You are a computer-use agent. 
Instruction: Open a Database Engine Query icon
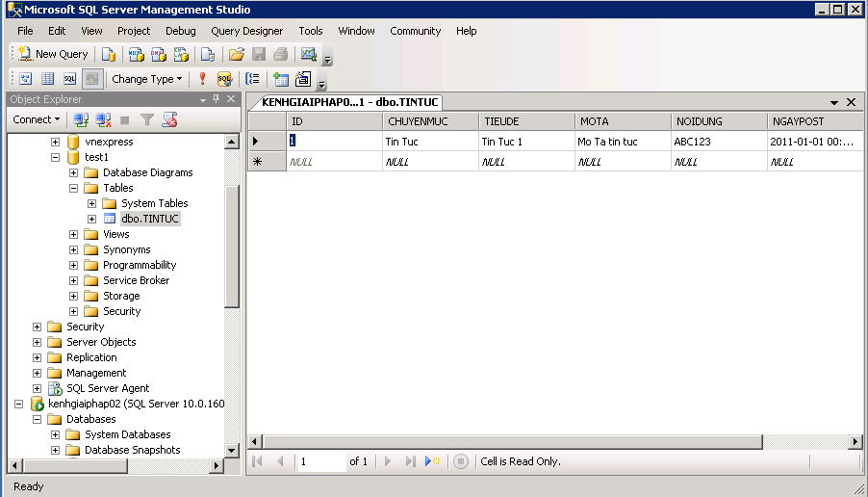(x=109, y=54)
